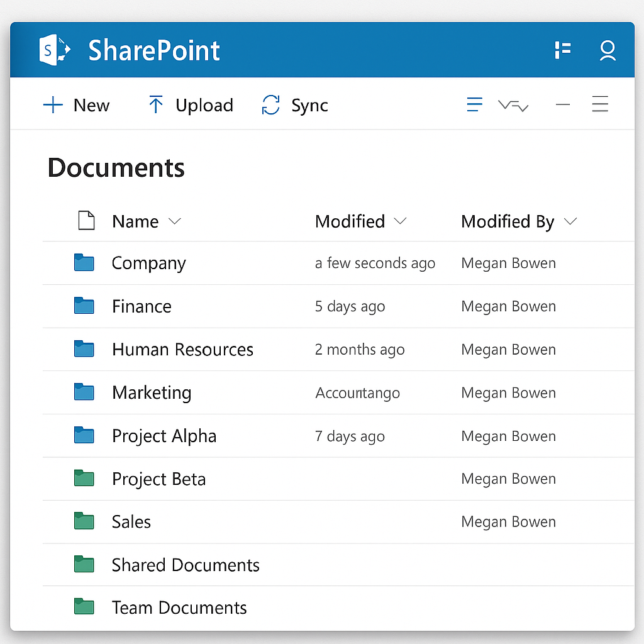
Task: Click the list panel icon in header
Action: click(562, 50)
